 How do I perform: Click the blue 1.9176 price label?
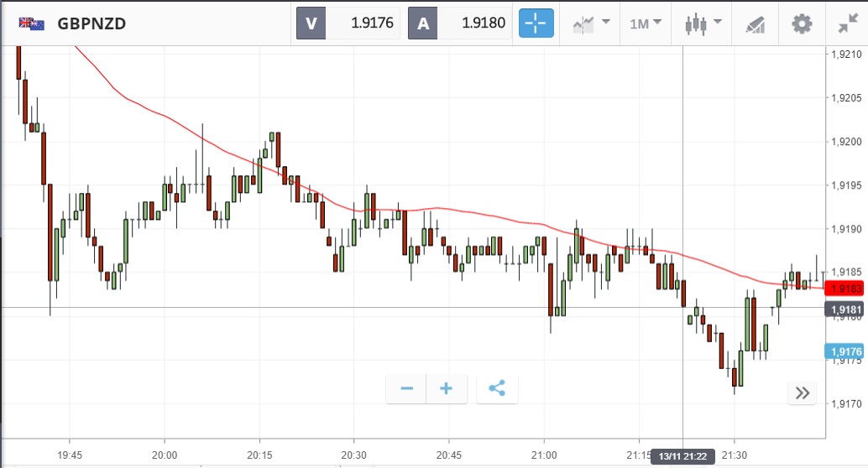click(844, 351)
